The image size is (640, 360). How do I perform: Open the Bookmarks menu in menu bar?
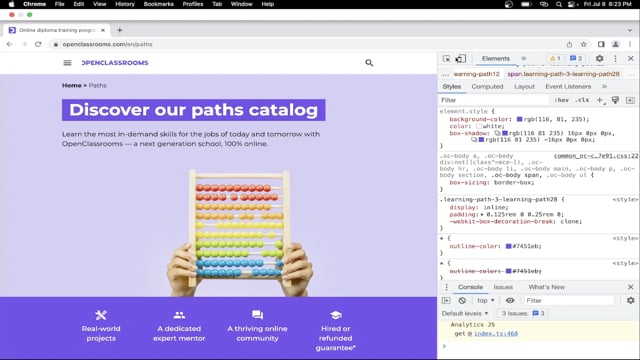point(158,4)
